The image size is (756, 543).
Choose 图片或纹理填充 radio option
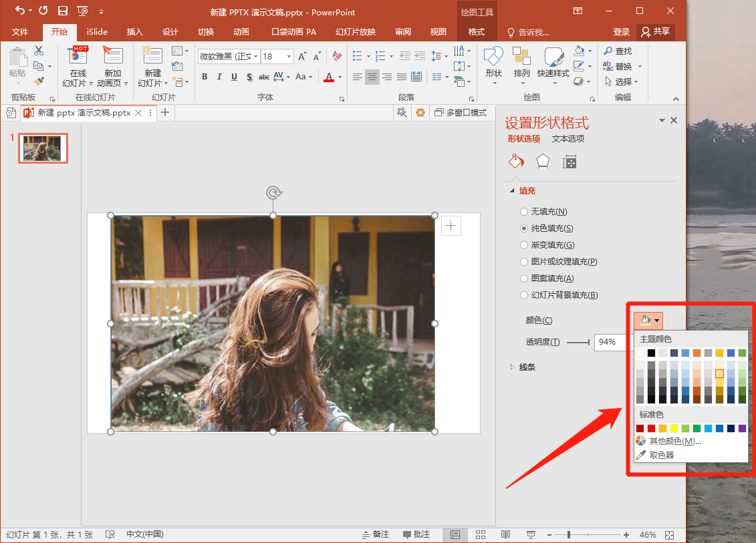[524, 262]
